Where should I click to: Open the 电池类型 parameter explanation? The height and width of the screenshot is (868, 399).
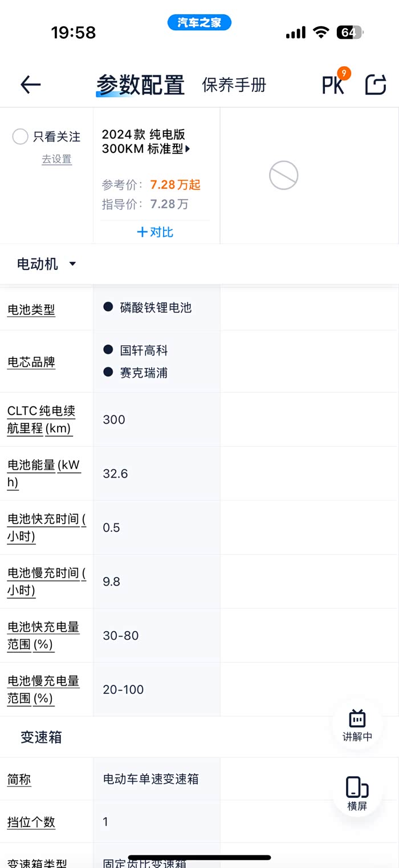point(31,310)
